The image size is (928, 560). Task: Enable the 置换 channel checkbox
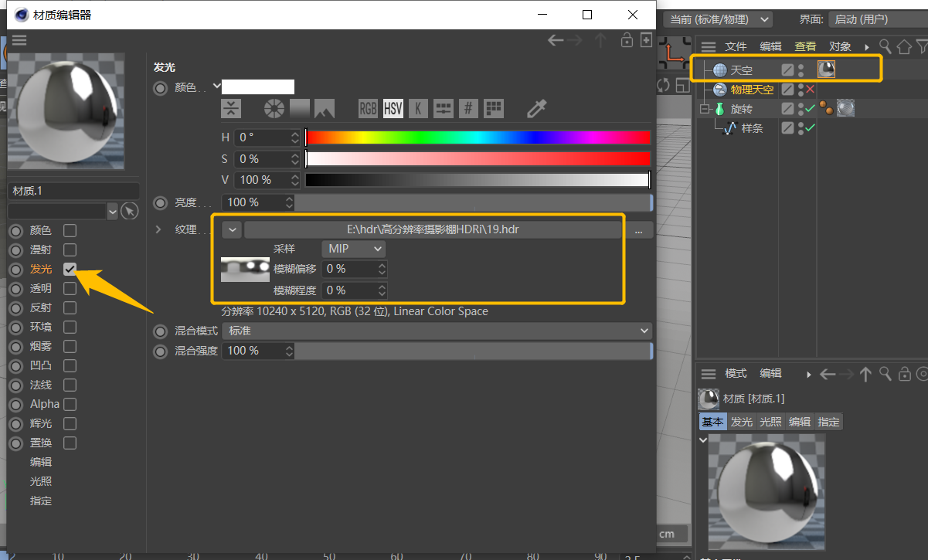[70, 443]
